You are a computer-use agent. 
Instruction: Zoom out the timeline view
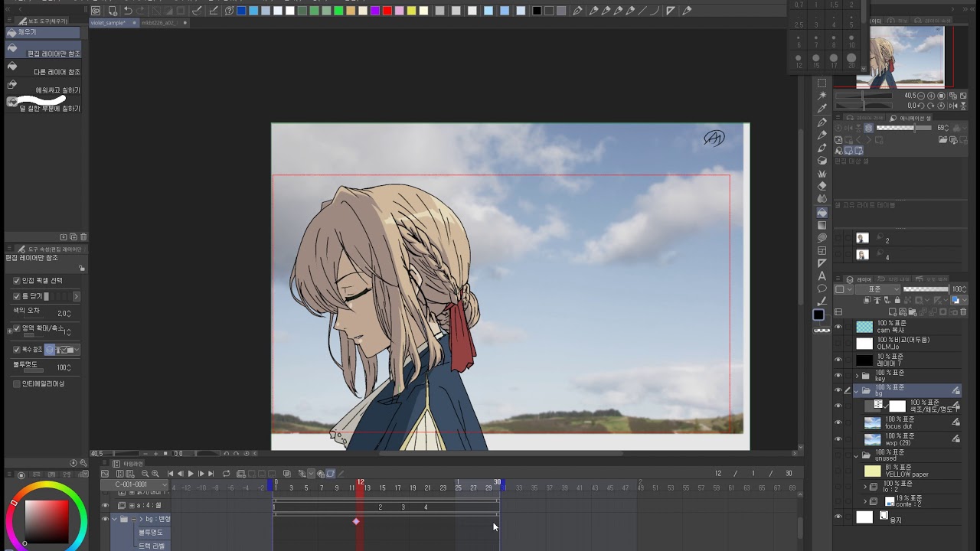pyautogui.click(x=145, y=474)
